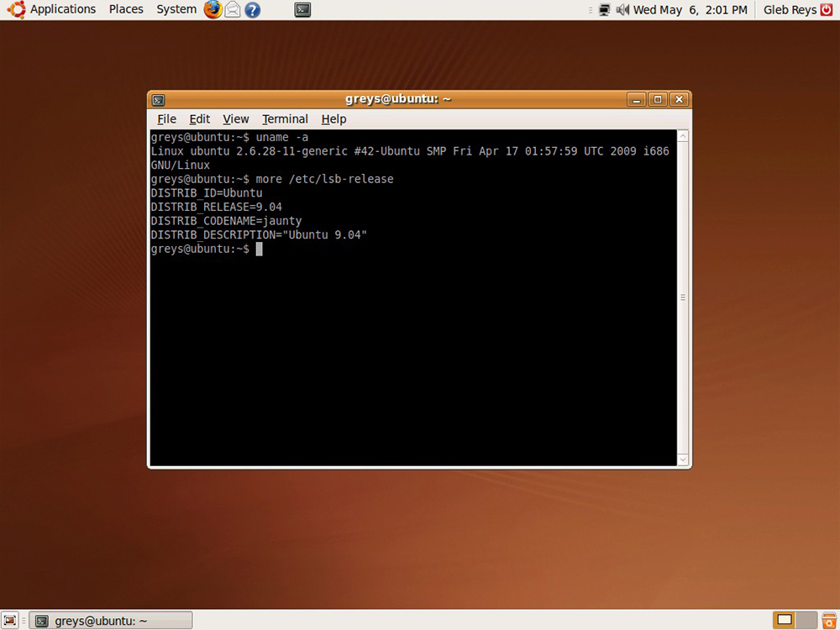
Task: Open the terminal window menu icon in title bar
Action: [159, 100]
